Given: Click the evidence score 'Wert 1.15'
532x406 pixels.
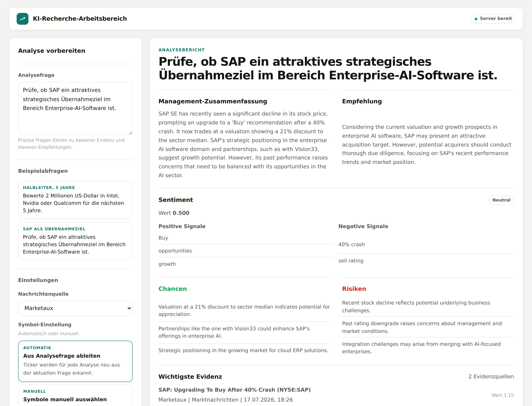Looking at the screenshot, I should coord(502,395).
